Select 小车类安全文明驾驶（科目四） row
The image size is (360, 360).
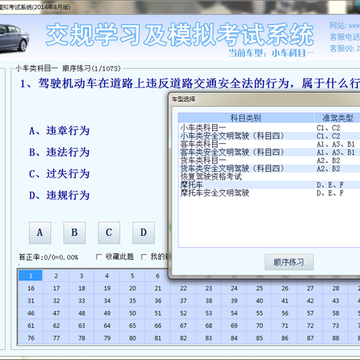[269, 136]
